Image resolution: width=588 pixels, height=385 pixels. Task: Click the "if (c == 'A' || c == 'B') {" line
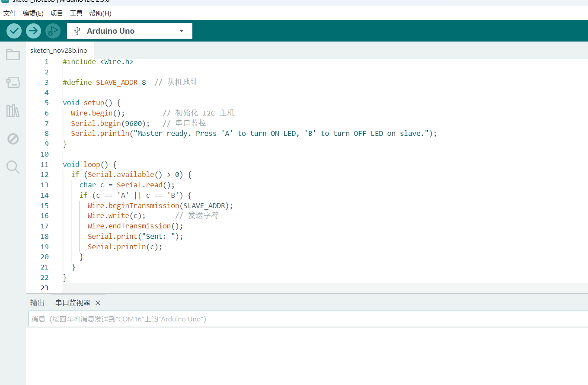[x=135, y=196]
